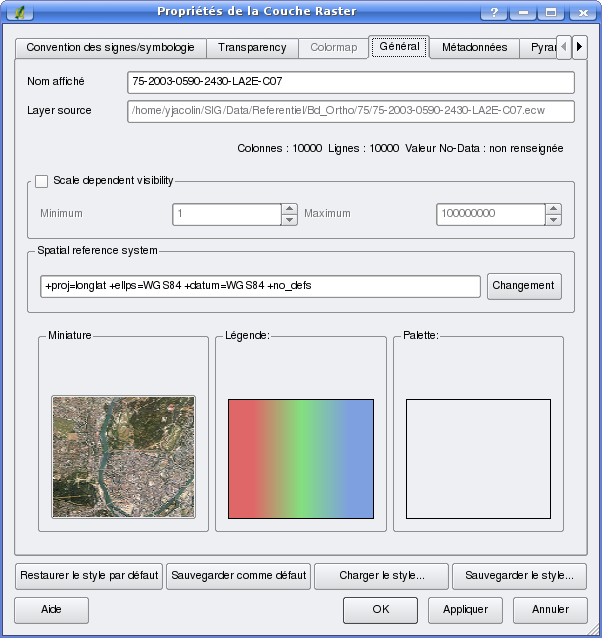Click the spatial reference proj string field
The width and height of the screenshot is (602, 638).
coord(260,286)
